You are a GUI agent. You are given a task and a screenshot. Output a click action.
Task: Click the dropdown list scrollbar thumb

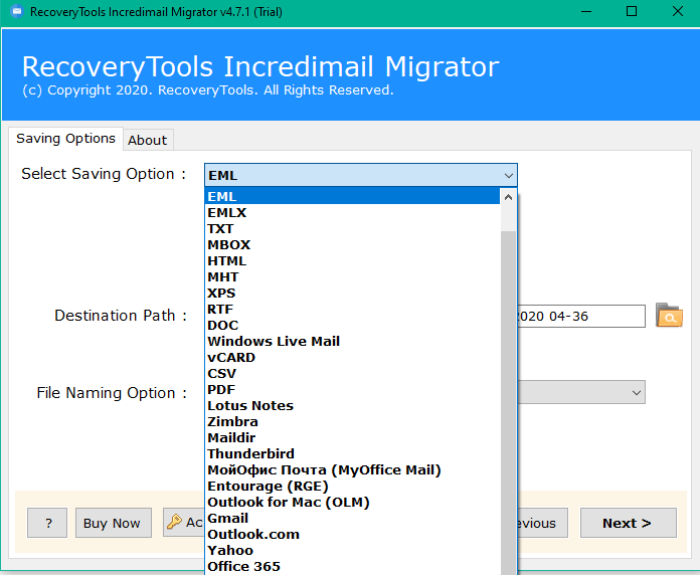coord(508,402)
